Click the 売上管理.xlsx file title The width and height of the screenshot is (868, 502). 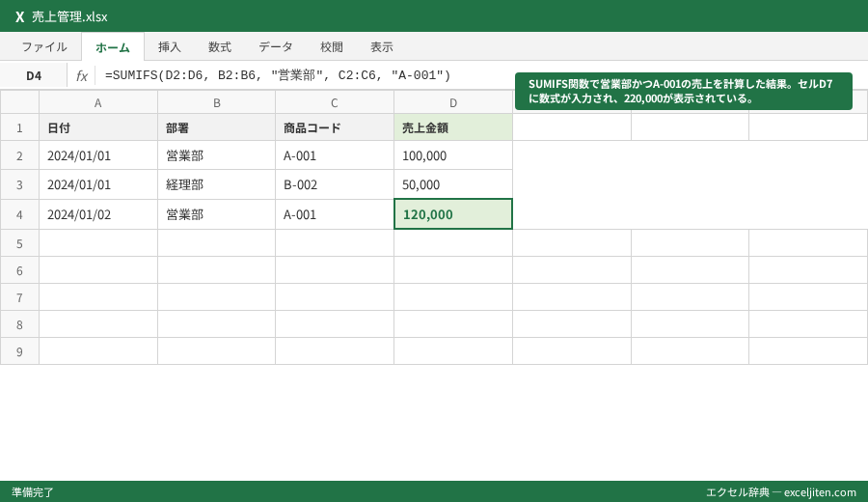coord(69,16)
